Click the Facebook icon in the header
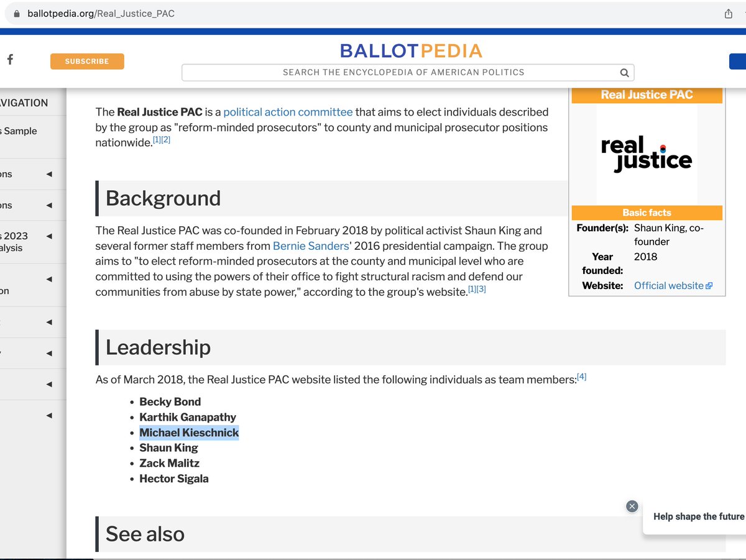The image size is (746, 560). [x=10, y=60]
